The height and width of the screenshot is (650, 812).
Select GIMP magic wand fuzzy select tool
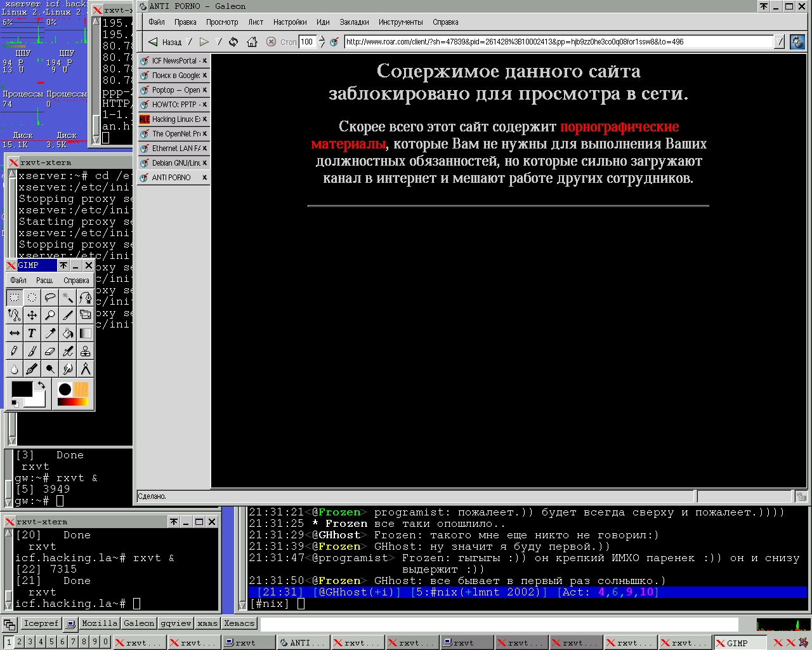[67, 297]
